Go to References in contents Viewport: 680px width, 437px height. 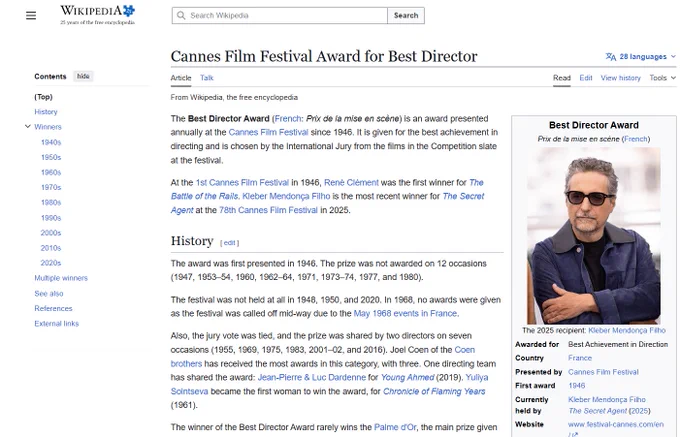[x=53, y=308]
